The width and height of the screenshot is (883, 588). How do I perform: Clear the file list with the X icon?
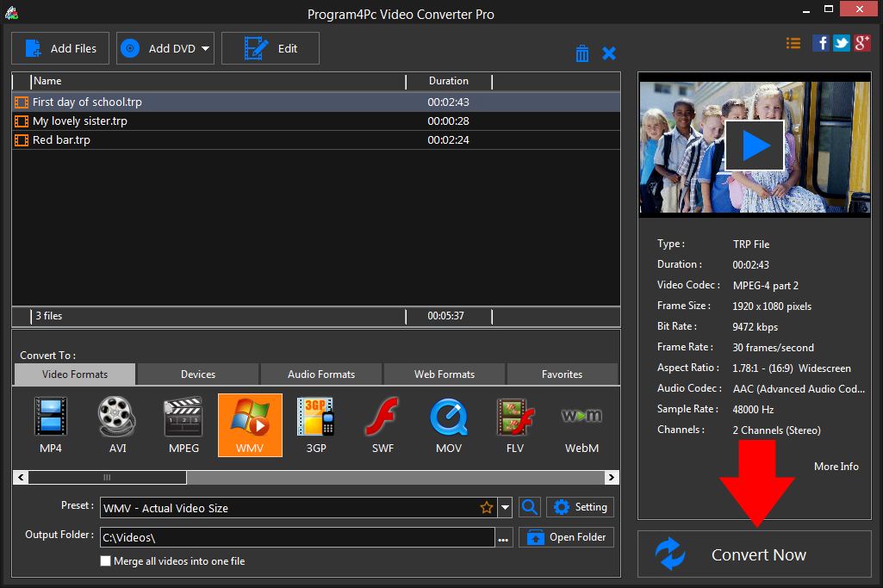pos(609,53)
